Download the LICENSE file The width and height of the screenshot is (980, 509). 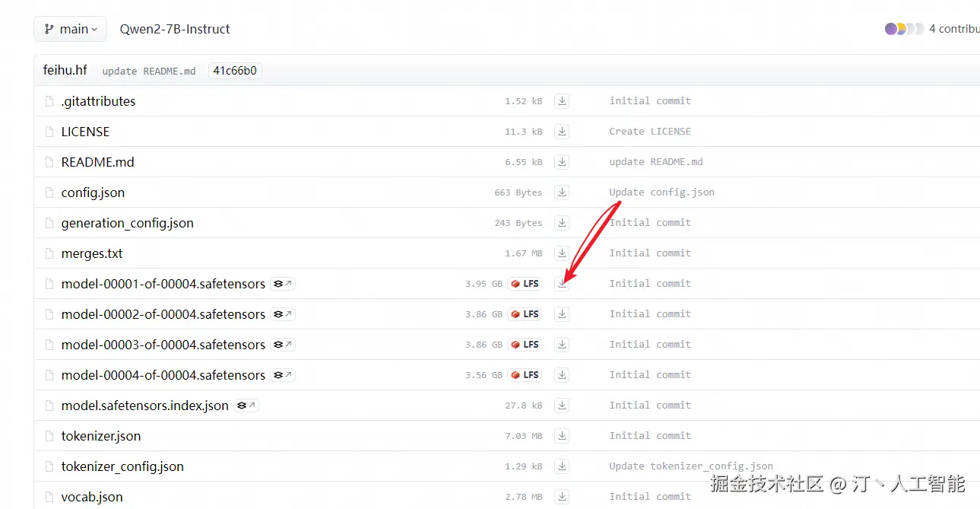(x=562, y=131)
